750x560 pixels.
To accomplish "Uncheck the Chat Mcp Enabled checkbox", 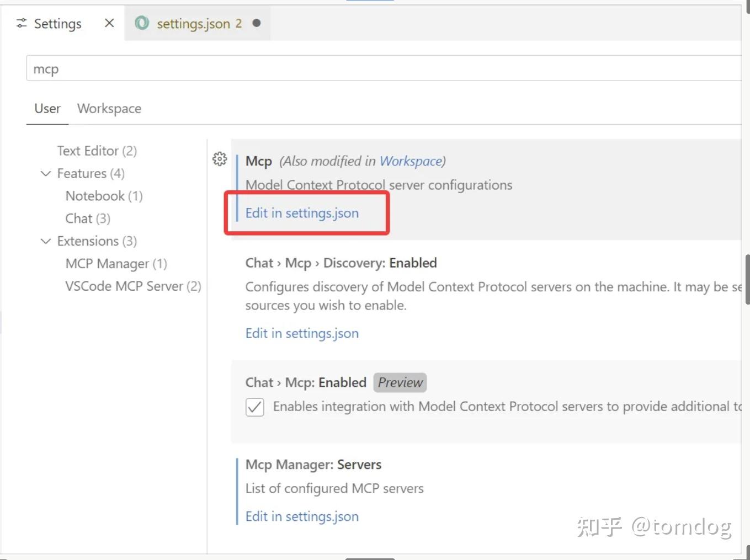I will point(254,407).
